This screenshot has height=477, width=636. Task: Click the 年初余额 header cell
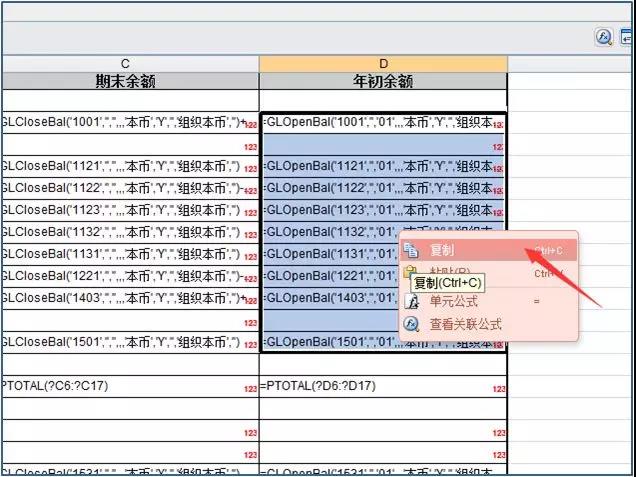(x=383, y=81)
